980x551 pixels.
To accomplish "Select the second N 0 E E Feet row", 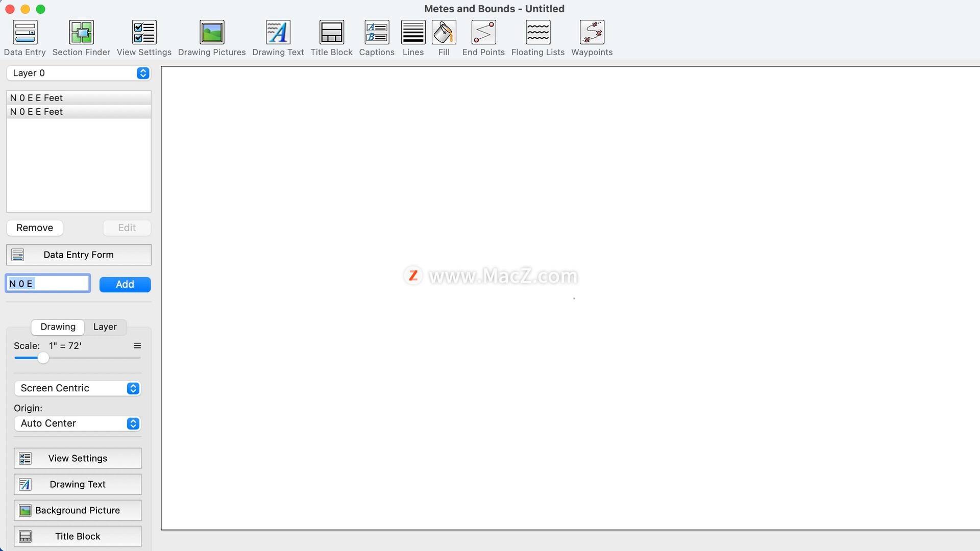I will (x=79, y=112).
